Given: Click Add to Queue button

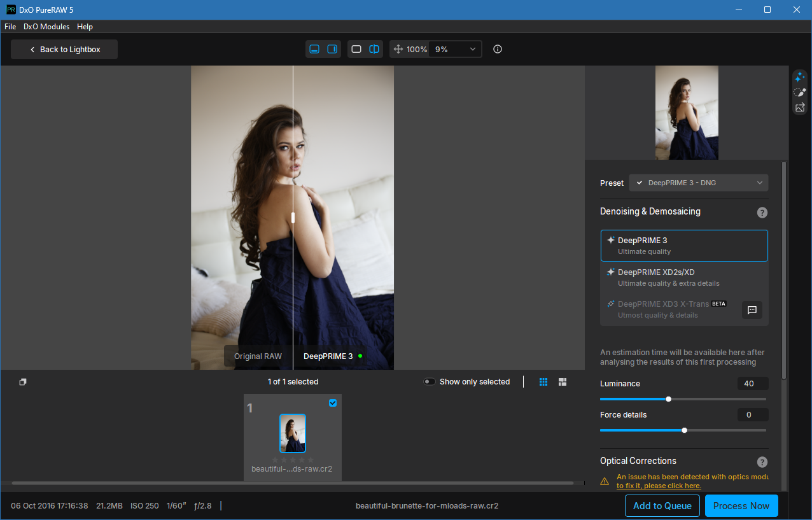Looking at the screenshot, I should [x=662, y=506].
